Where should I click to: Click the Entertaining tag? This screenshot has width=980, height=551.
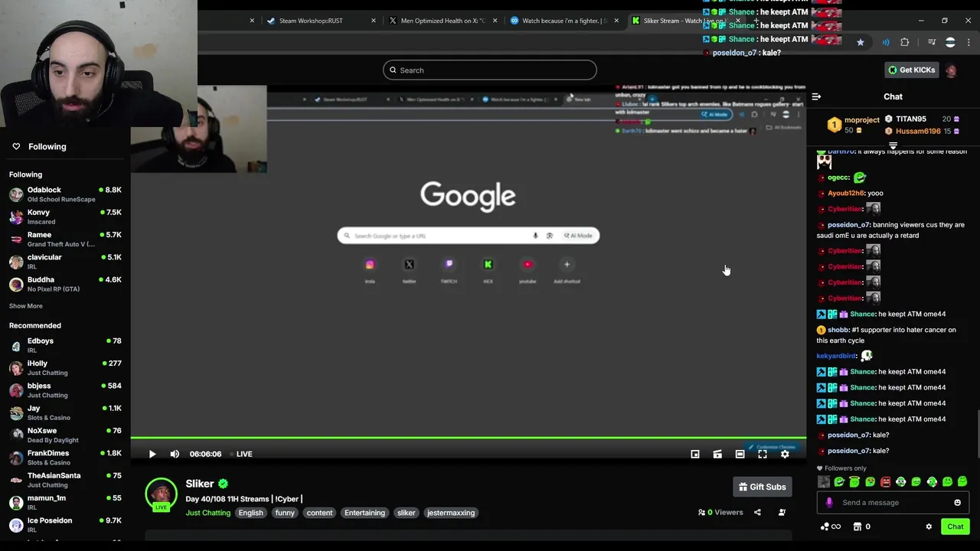[364, 513]
